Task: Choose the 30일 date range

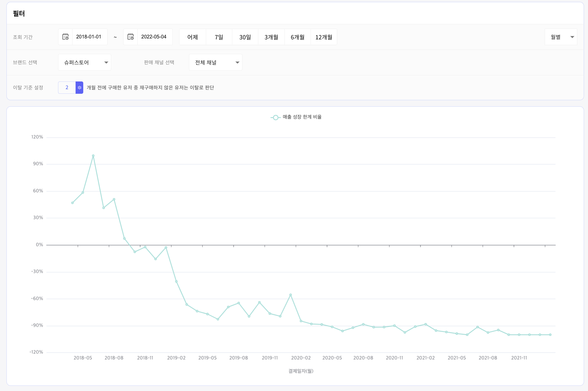Action: pyautogui.click(x=245, y=37)
